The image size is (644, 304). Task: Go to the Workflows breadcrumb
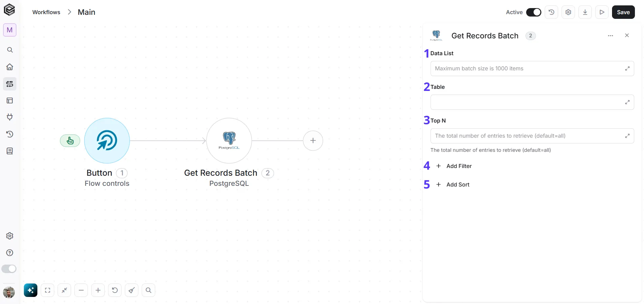46,12
